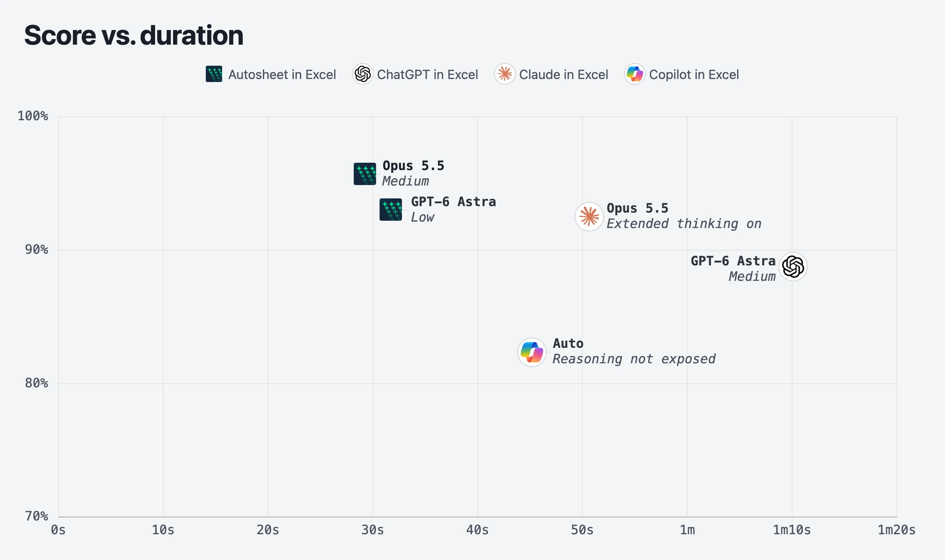Click the Copilot in Excel legend icon
The height and width of the screenshot is (560, 945).
click(x=635, y=74)
